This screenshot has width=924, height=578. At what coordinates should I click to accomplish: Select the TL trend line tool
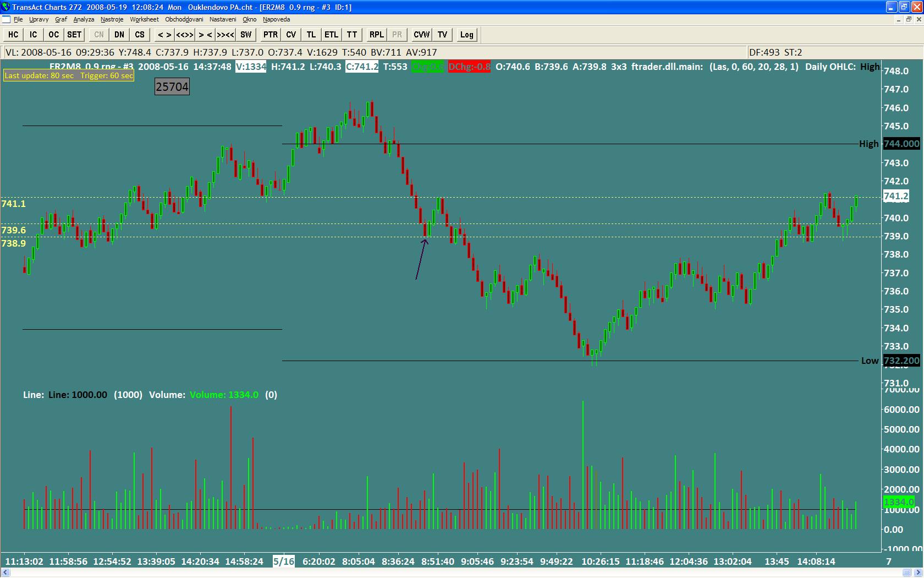[311, 35]
